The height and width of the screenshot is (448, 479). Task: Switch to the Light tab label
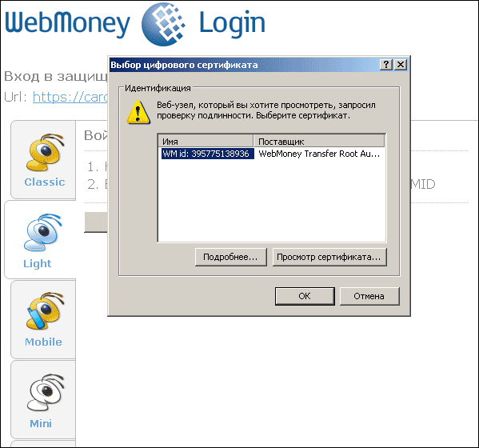coord(38,263)
